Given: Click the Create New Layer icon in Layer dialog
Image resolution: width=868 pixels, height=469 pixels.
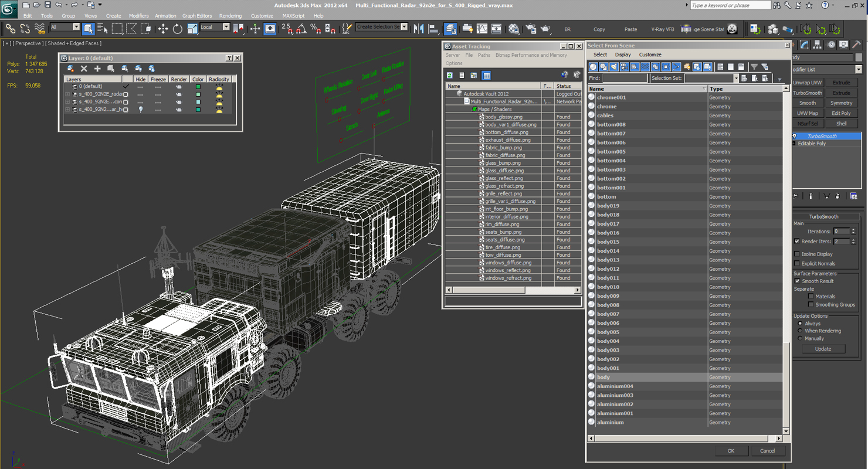Looking at the screenshot, I should tap(70, 69).
